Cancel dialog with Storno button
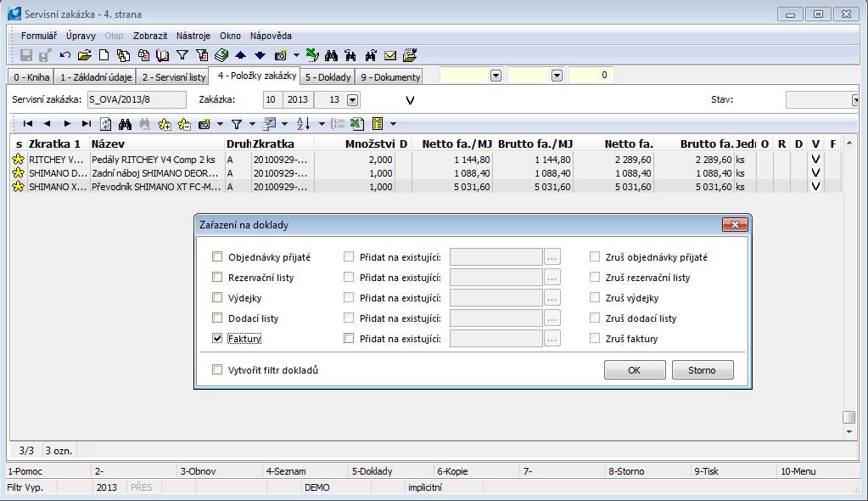This screenshot has height=501, width=868. click(x=703, y=370)
